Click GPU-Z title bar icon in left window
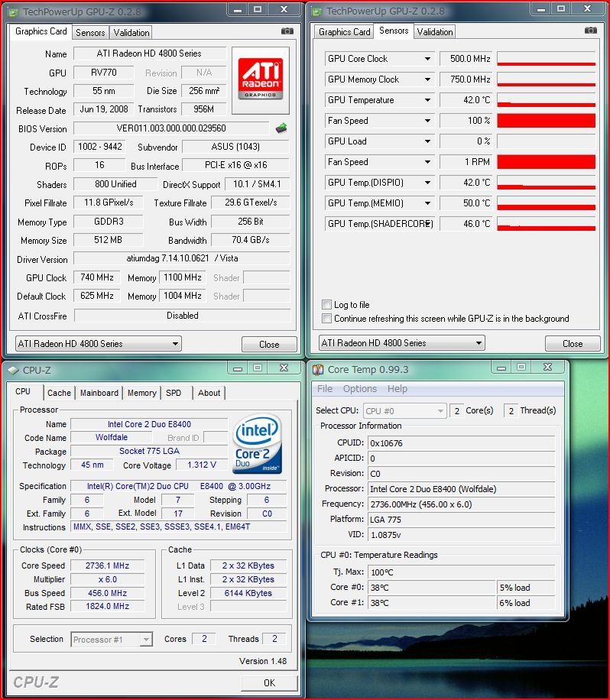 (x=14, y=12)
